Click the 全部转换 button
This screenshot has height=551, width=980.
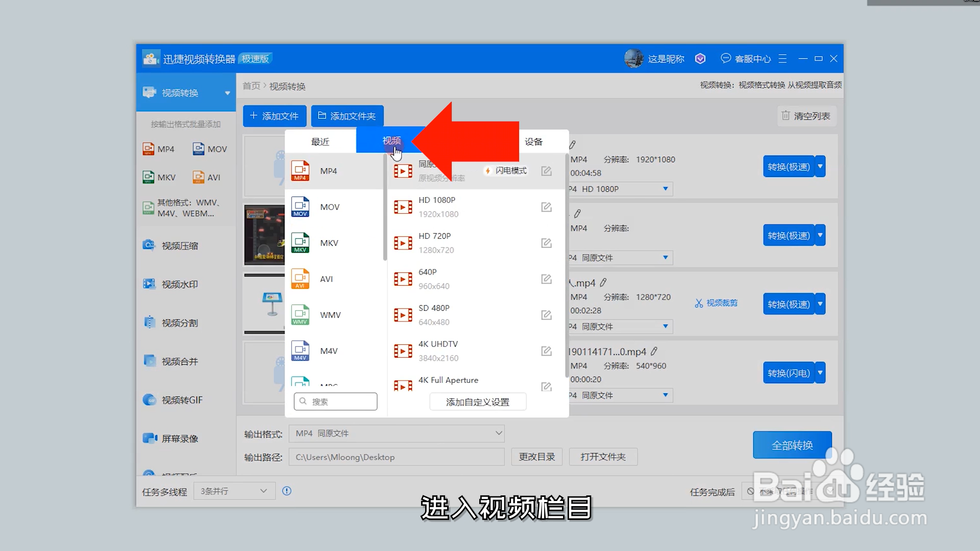(792, 445)
